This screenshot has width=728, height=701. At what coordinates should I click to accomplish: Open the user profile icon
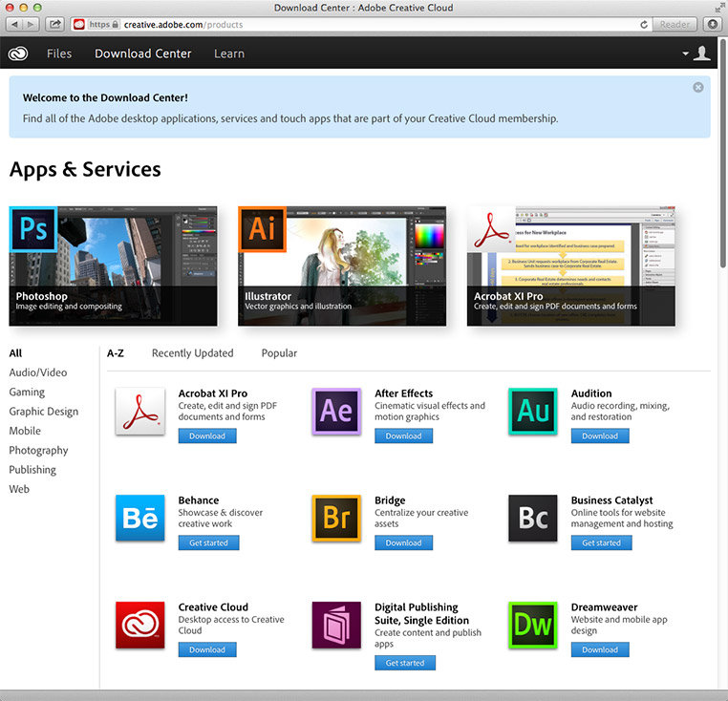coord(701,53)
